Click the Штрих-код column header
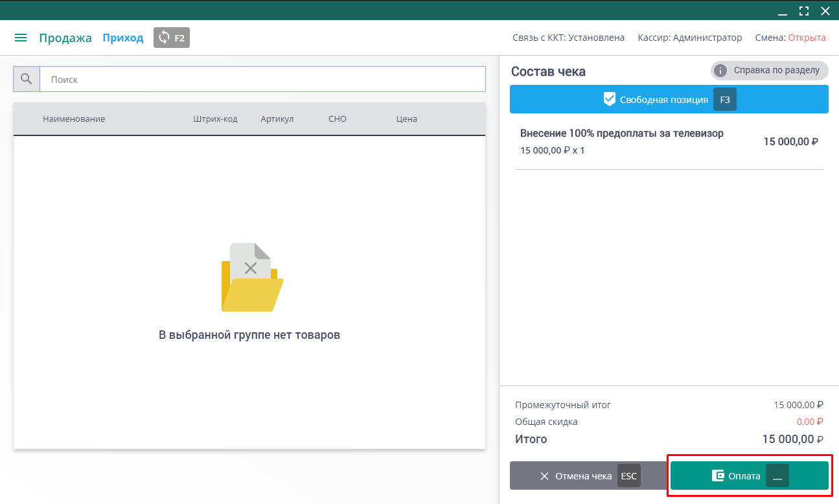 click(215, 119)
